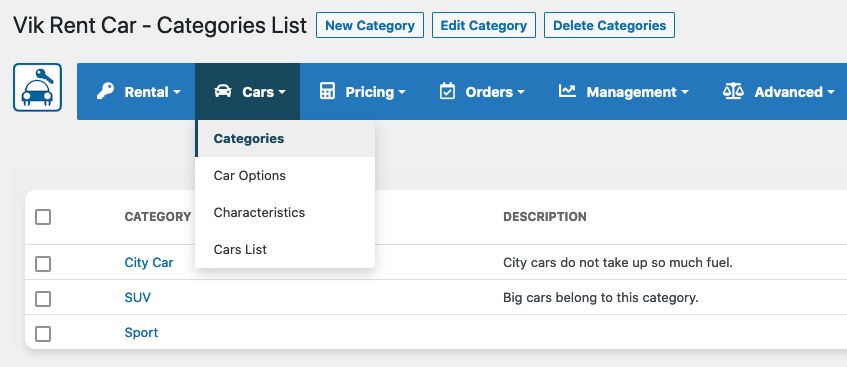Image resolution: width=847 pixels, height=367 pixels.
Task: Toggle the select-all checkbox in table header
Action: 43,217
